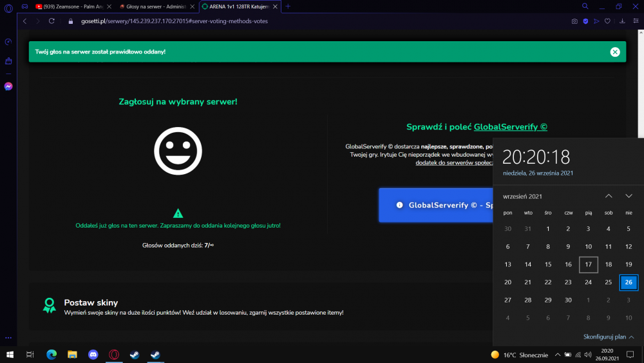Select September 17 in the calendar
The height and width of the screenshot is (363, 644).
click(x=588, y=264)
